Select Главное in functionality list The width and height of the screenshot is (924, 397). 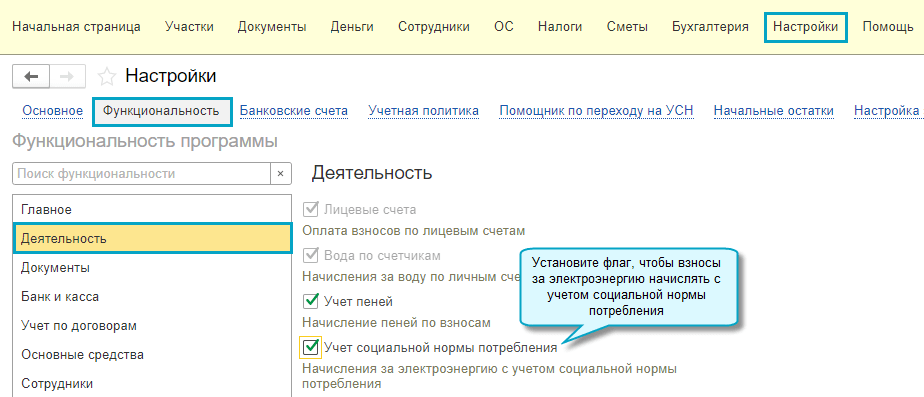[x=152, y=209]
